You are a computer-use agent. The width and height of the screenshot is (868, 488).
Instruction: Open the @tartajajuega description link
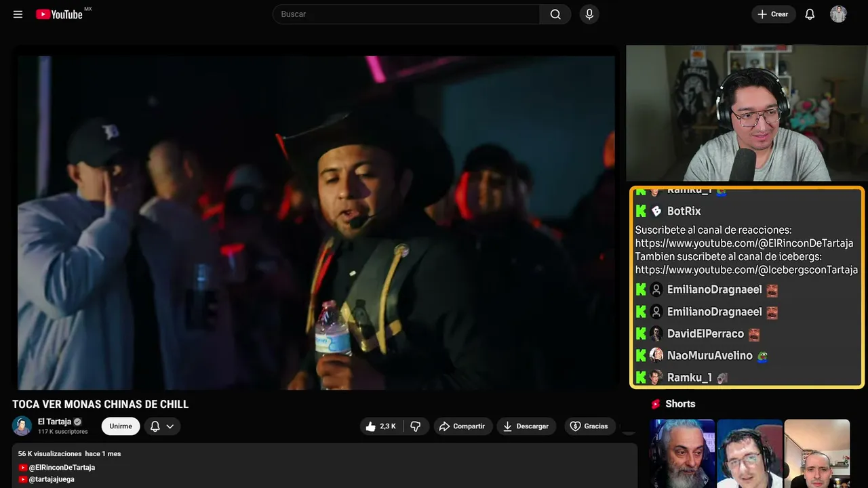point(52,479)
